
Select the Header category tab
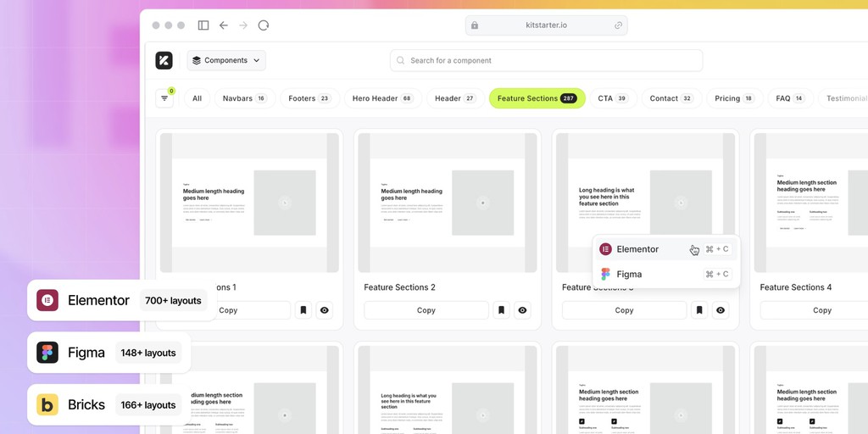point(455,98)
